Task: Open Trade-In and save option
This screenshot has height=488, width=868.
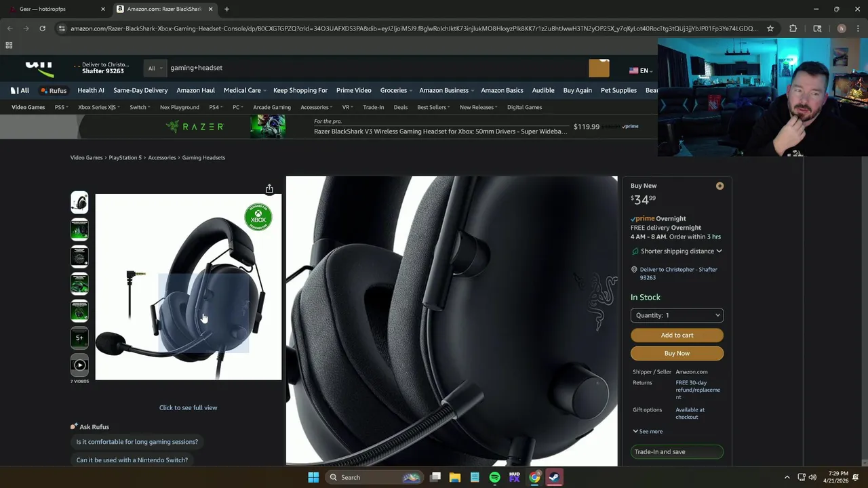Action: [x=677, y=451]
